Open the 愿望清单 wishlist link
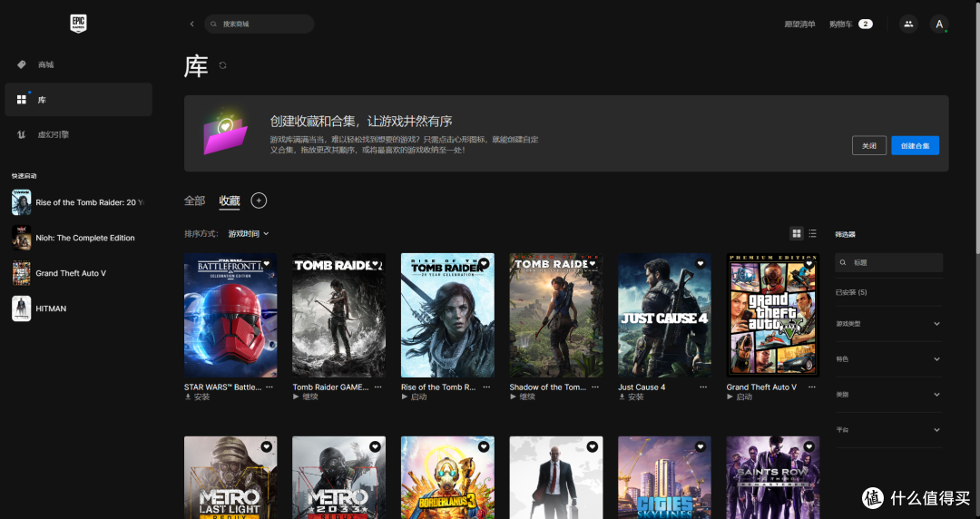The width and height of the screenshot is (980, 519). click(800, 24)
